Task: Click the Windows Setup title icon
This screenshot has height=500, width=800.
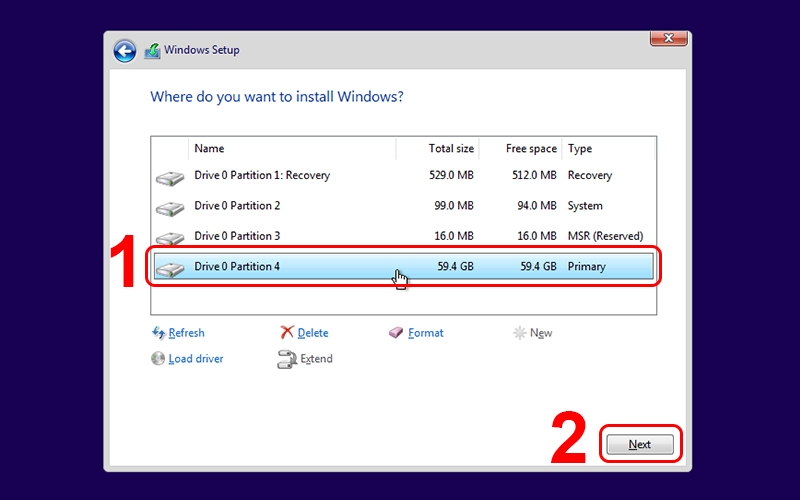Action: (152, 51)
